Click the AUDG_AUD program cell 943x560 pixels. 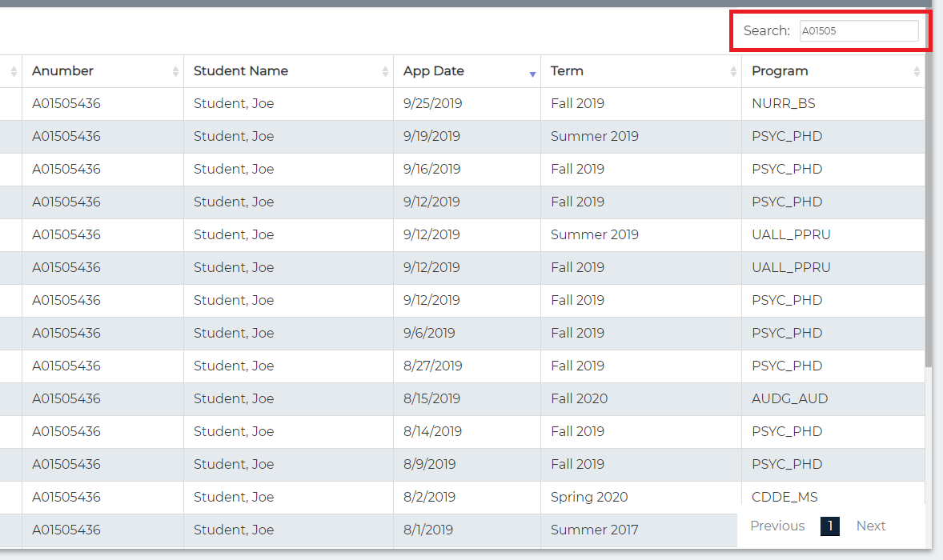click(x=789, y=398)
